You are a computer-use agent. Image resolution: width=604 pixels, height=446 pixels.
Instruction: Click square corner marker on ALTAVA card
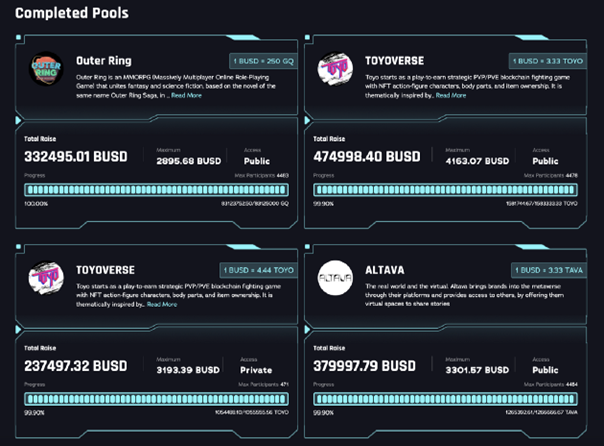[x=307, y=246]
